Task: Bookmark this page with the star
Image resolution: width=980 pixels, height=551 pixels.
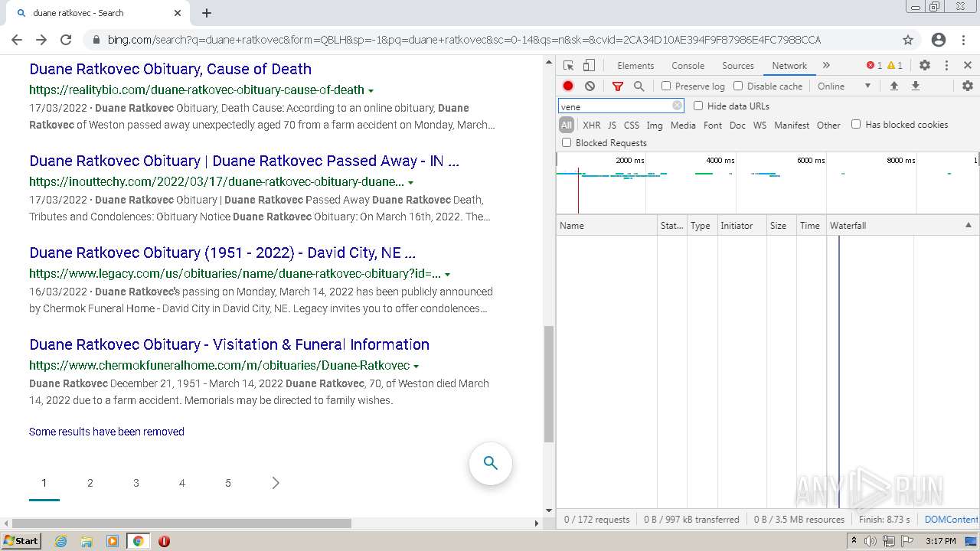Action: point(908,40)
